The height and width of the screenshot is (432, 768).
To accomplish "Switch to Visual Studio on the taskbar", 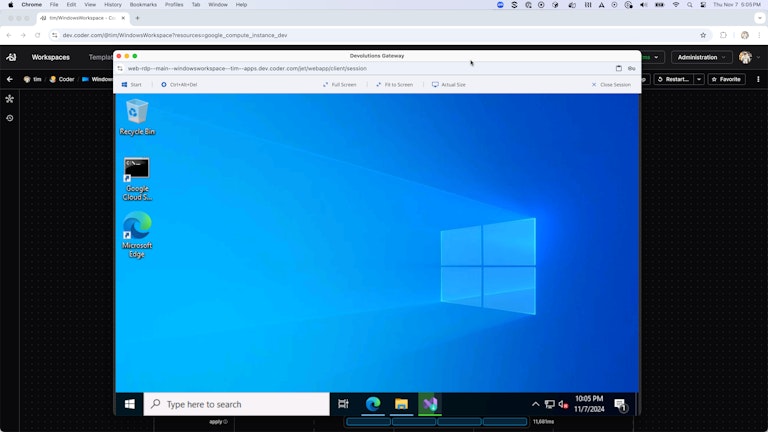I will click(430, 404).
